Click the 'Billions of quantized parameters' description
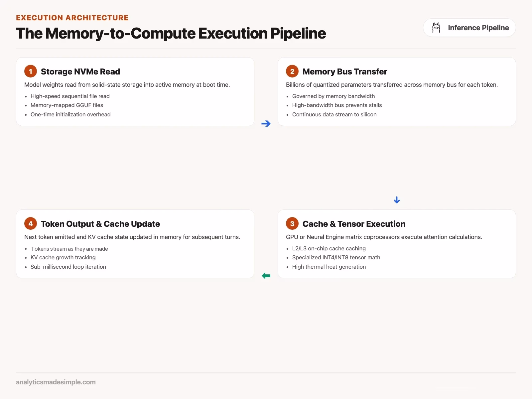532x399 pixels. tap(392, 85)
